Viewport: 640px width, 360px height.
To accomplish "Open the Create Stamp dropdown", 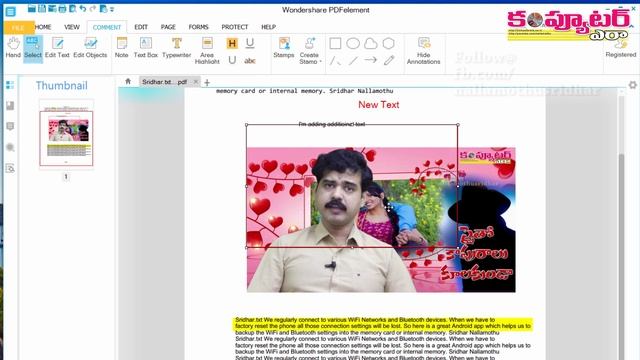I will [309, 51].
